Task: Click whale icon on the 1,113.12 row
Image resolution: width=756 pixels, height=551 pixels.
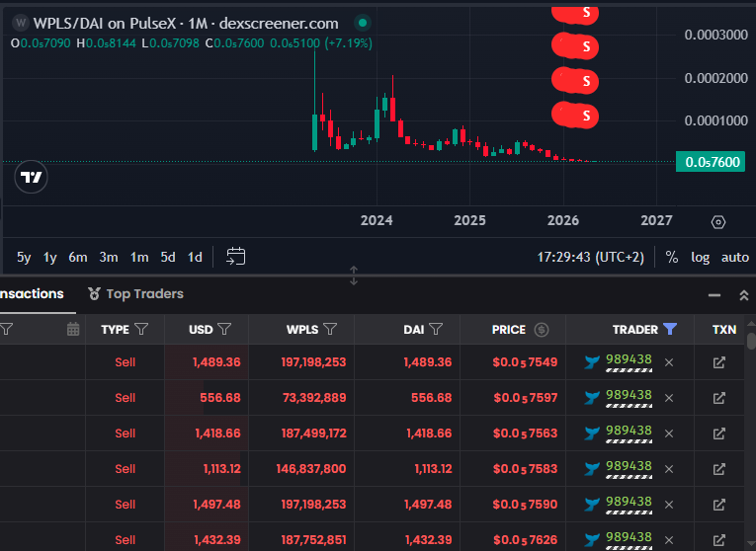Action: [x=592, y=469]
